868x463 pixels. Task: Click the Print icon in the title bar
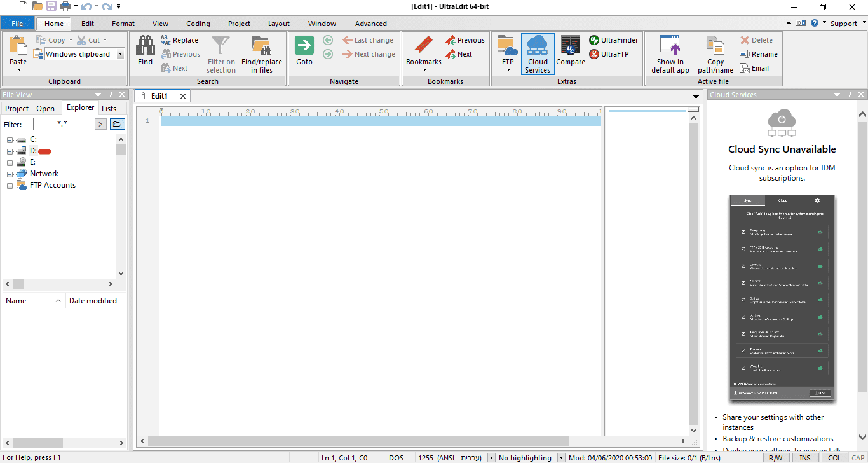(65, 6)
